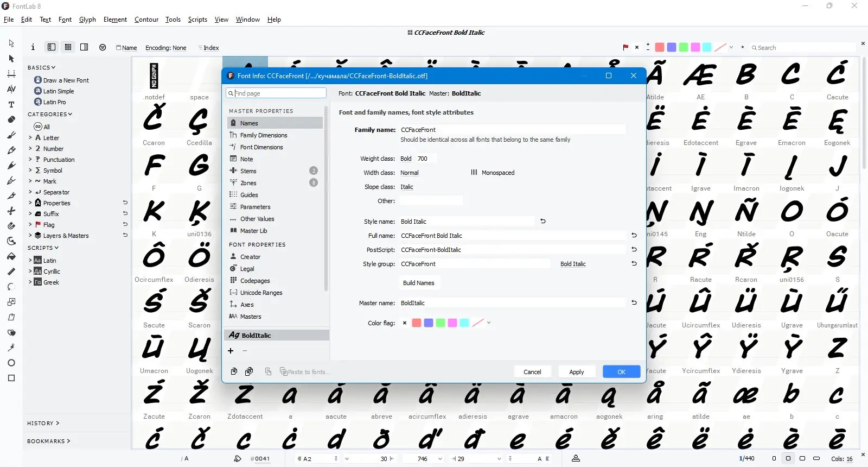Reset the PostScript name field
Viewport: 868px width, 467px height.
634,249
